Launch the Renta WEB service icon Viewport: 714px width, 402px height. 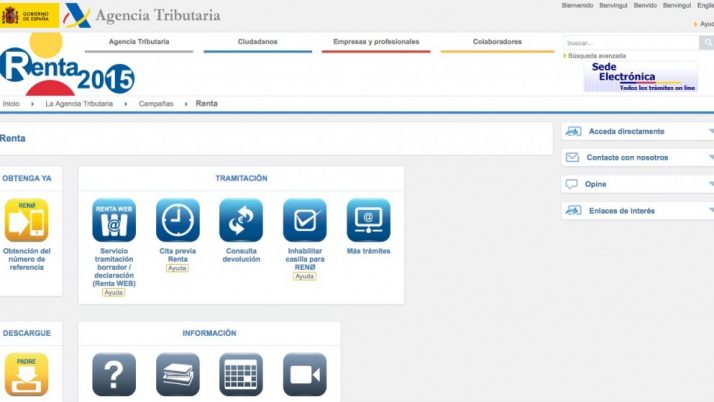tap(114, 220)
